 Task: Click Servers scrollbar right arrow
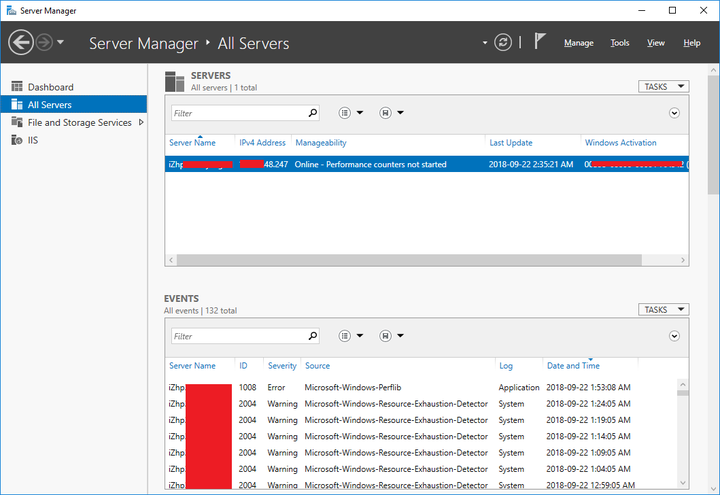tap(682, 260)
